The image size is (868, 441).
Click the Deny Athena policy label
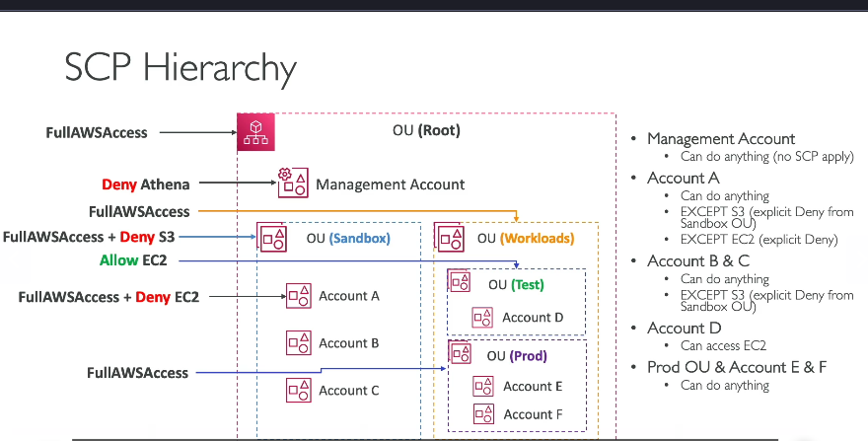click(146, 184)
